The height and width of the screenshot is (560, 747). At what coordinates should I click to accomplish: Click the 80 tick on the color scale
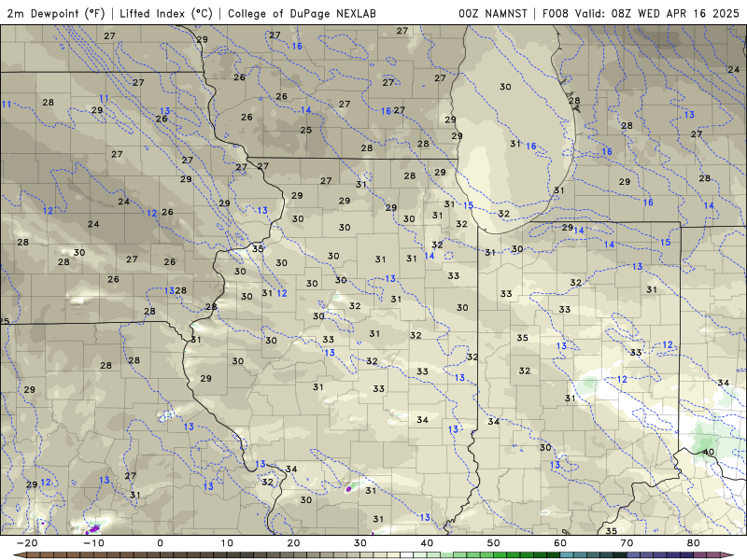click(x=694, y=543)
